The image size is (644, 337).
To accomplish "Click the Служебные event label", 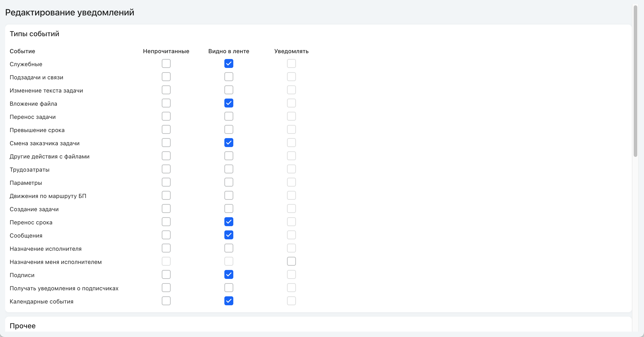I will click(x=26, y=64).
